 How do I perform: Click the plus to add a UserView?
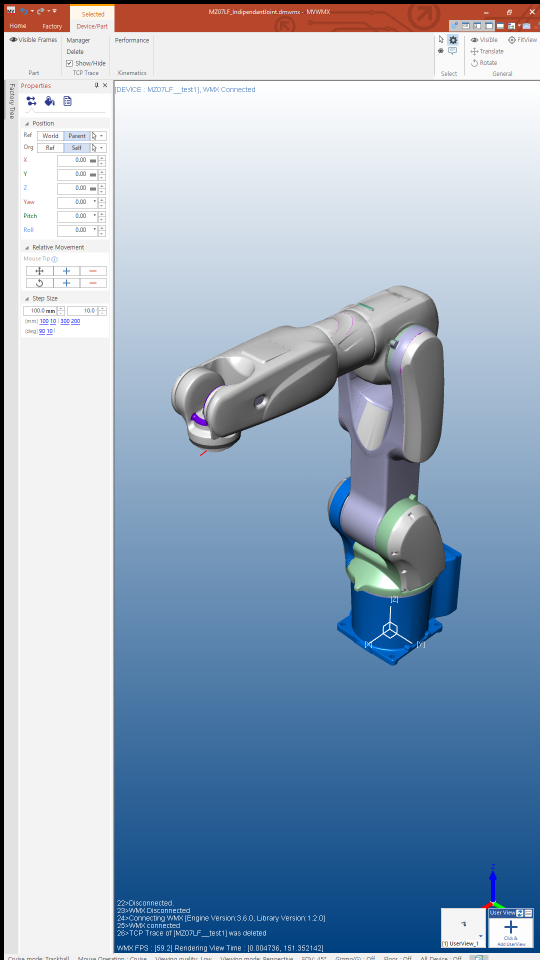click(x=511, y=928)
